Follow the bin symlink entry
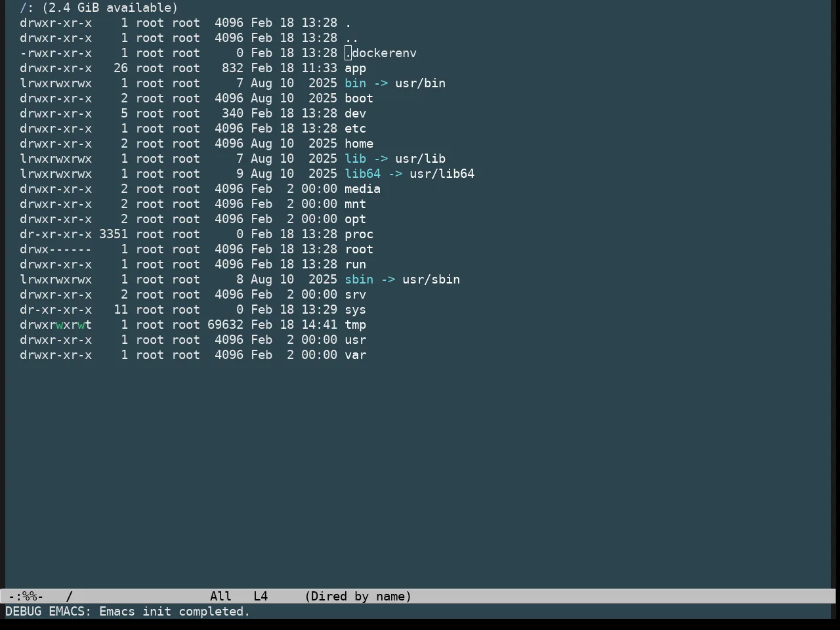Viewport: 840px width, 630px height. [x=355, y=83]
